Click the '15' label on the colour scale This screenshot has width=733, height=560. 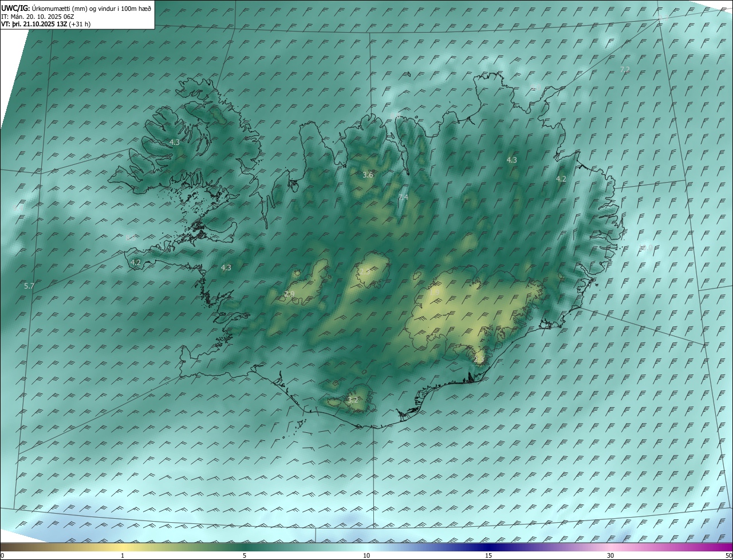488,555
